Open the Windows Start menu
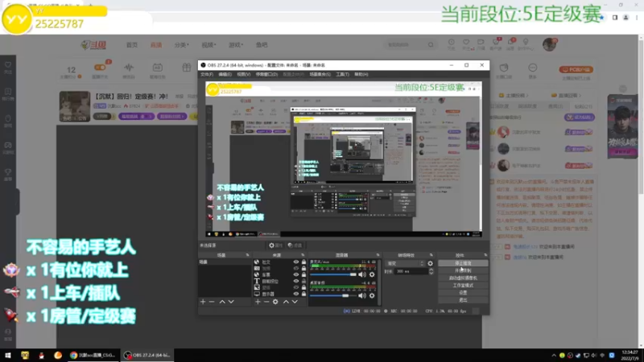 tap(7, 355)
